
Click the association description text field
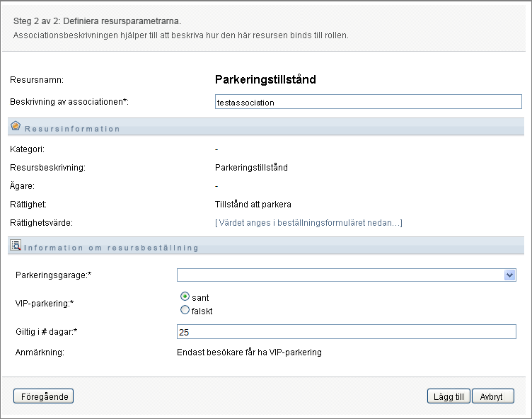[368, 102]
